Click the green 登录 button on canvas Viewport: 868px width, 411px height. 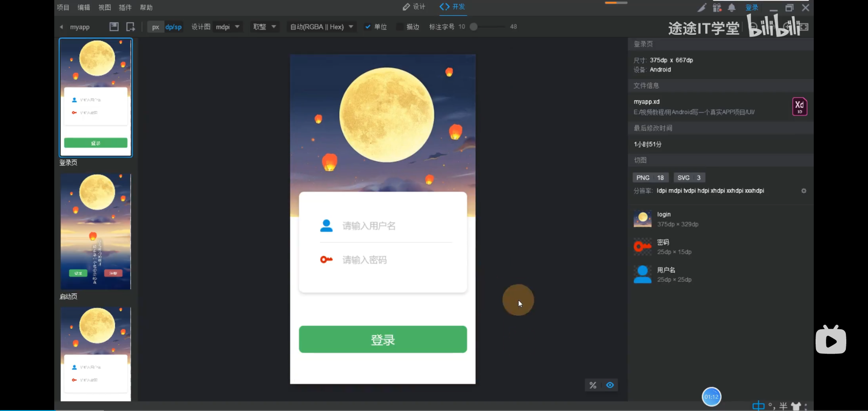383,339
